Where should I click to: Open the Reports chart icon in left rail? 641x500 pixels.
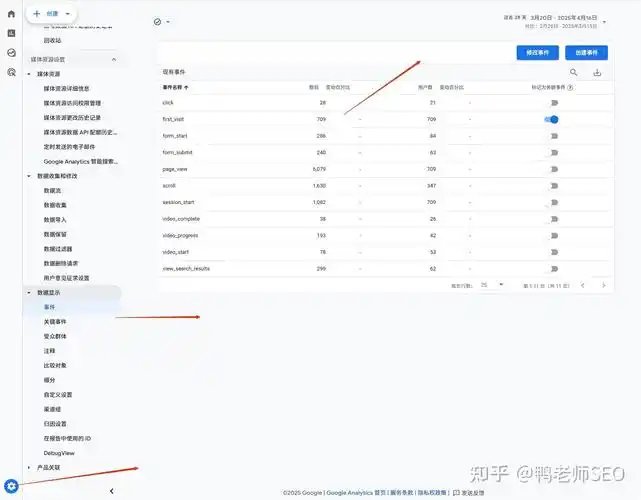(x=11, y=33)
